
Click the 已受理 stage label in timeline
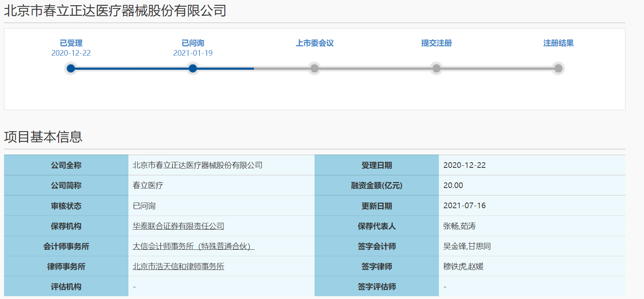71,43
